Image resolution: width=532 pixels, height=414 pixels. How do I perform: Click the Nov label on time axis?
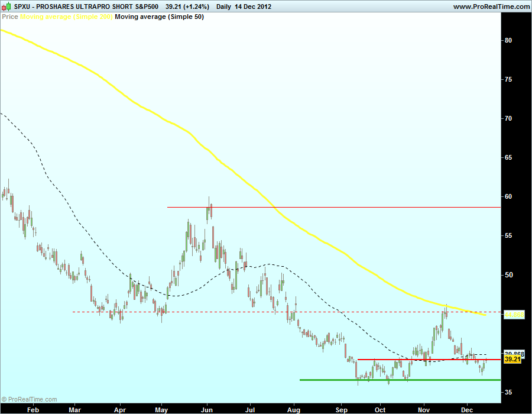point(423,410)
